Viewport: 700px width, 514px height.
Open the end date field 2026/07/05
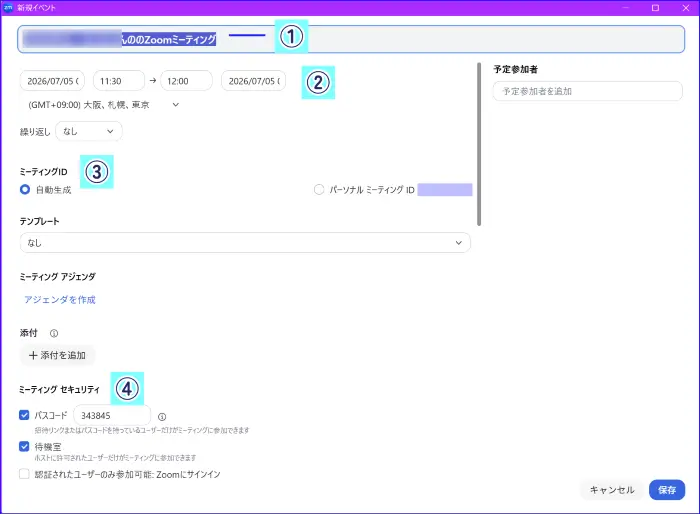tap(254, 81)
